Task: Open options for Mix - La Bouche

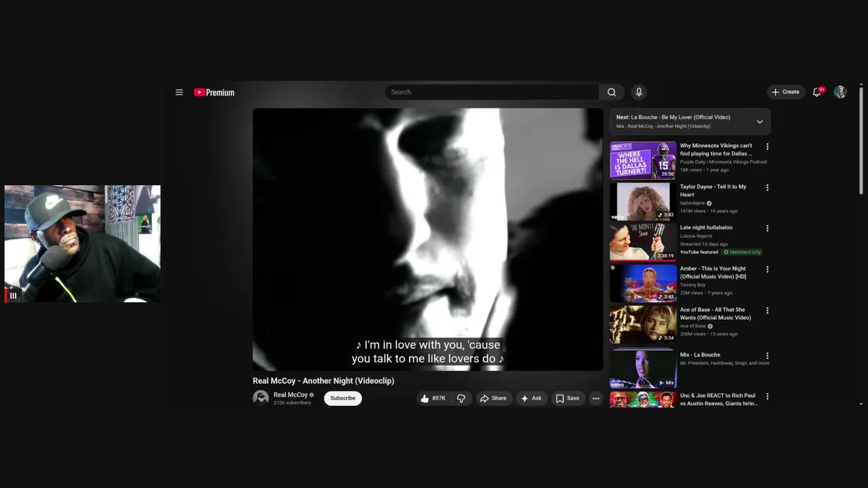Action: click(768, 355)
